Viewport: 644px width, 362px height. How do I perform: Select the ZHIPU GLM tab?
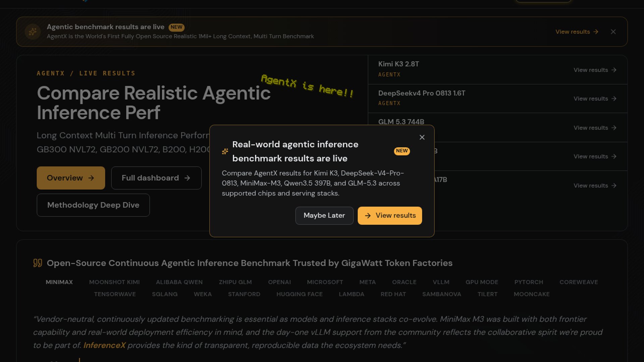click(235, 282)
